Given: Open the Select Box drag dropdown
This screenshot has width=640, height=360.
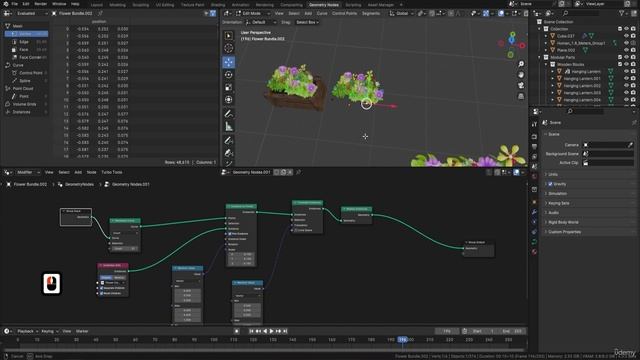Looking at the screenshot, I should coord(307,22).
